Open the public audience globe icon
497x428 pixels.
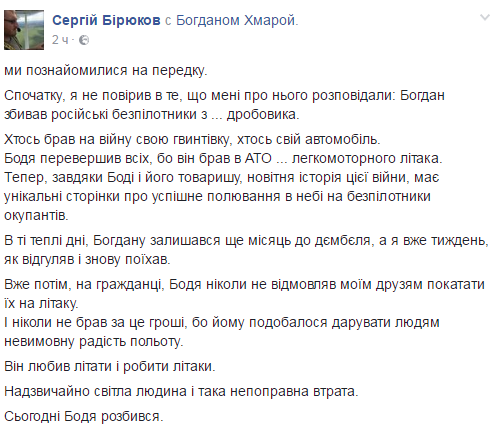[x=84, y=40]
